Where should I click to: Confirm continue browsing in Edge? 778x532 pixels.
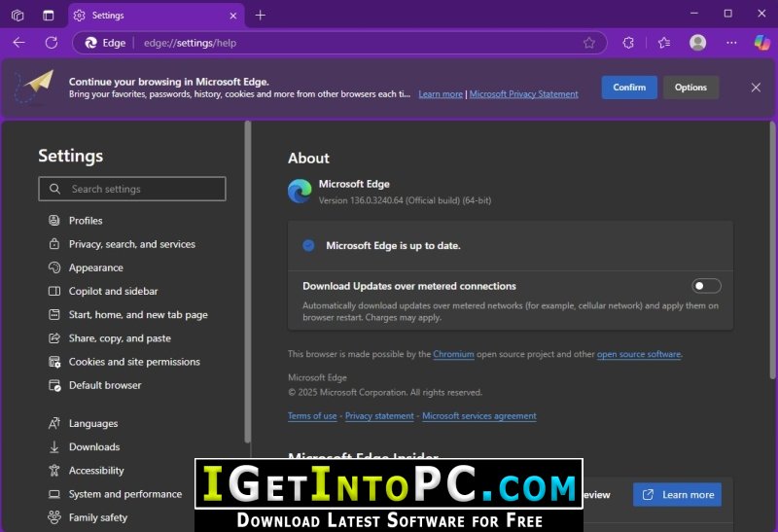click(629, 88)
